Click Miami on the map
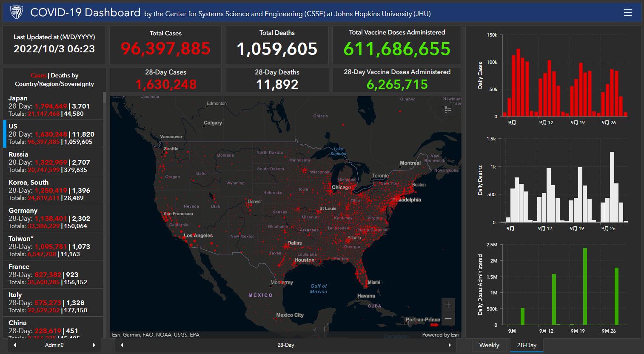The width and height of the screenshot is (644, 354). click(x=374, y=282)
